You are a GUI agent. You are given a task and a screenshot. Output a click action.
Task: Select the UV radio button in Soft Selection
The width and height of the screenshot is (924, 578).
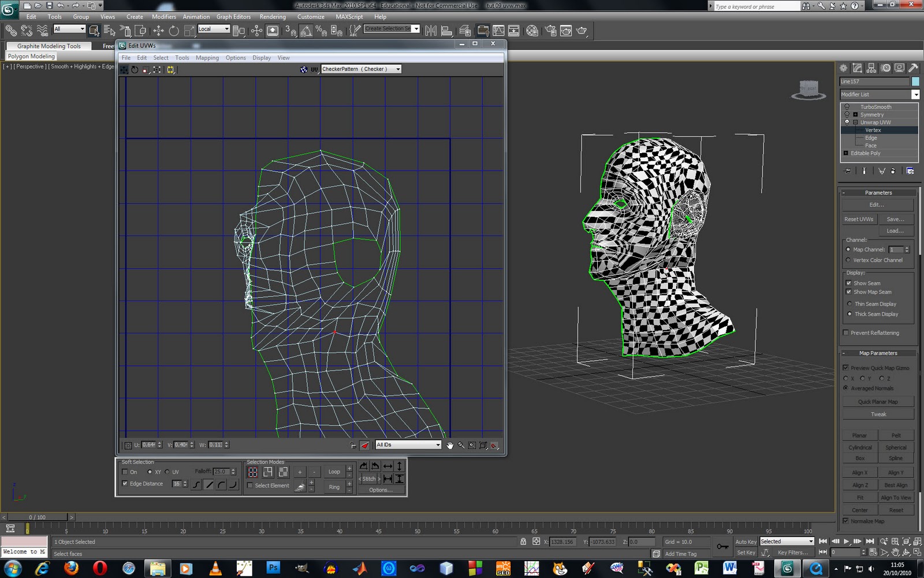pos(168,472)
